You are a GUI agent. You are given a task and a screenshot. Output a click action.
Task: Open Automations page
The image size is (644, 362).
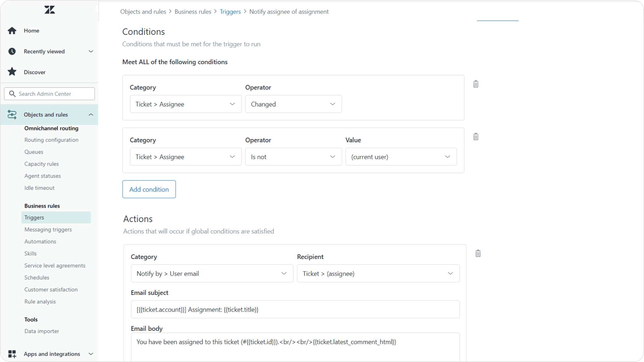click(40, 242)
